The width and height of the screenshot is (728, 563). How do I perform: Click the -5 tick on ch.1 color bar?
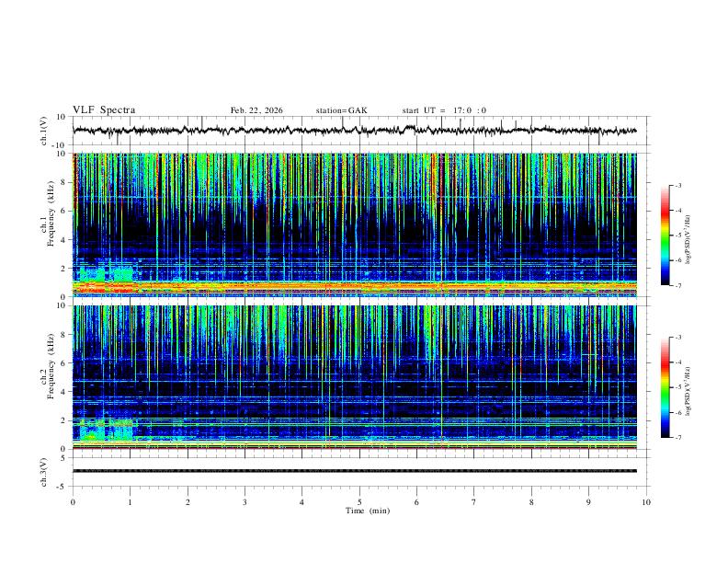(677, 236)
